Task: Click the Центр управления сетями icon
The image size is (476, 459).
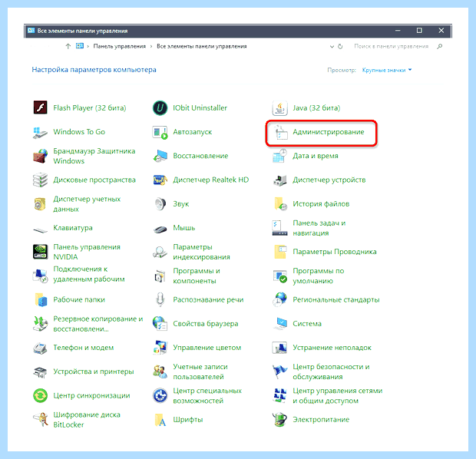Action: pyautogui.click(x=279, y=396)
